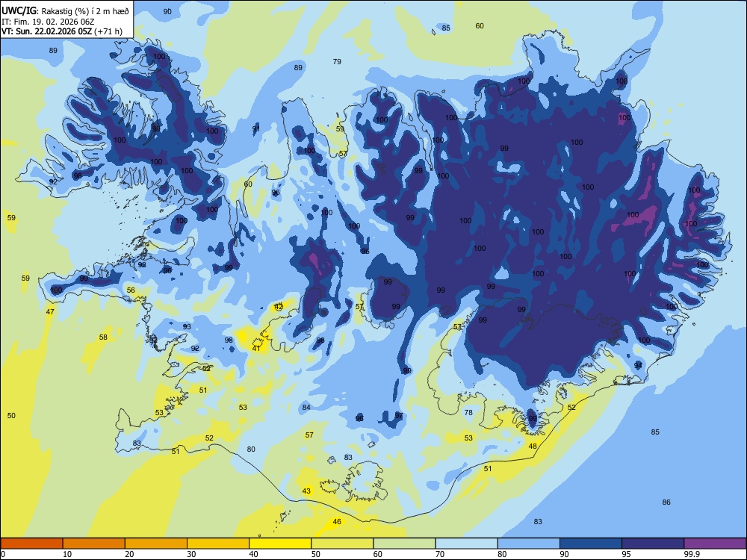Click the map humidity value "86"
The width and height of the screenshot is (747, 560).
pyautogui.click(x=666, y=502)
